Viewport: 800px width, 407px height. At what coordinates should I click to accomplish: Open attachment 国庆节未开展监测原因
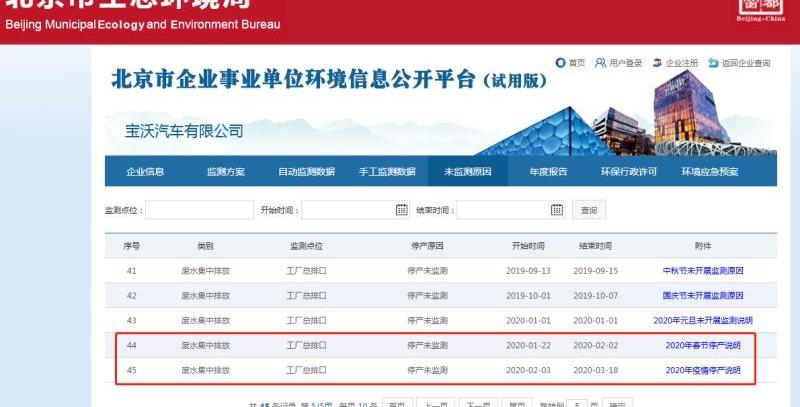[x=703, y=295]
